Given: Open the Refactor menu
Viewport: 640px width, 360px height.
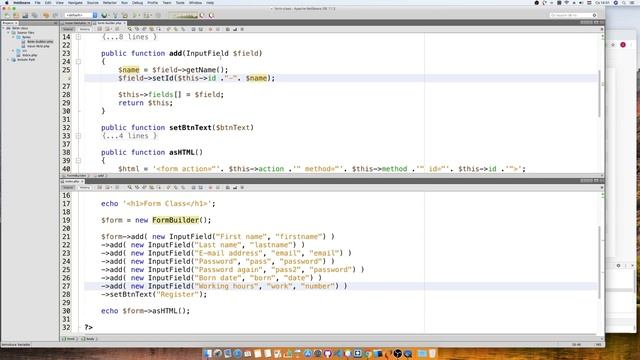Looking at the screenshot, I should tap(109, 2).
